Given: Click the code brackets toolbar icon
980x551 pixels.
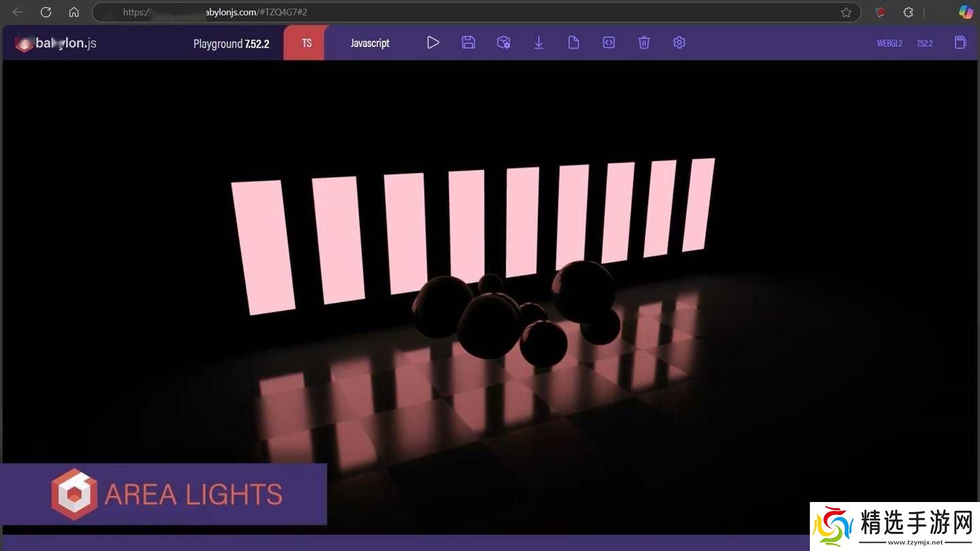Looking at the screenshot, I should 609,43.
